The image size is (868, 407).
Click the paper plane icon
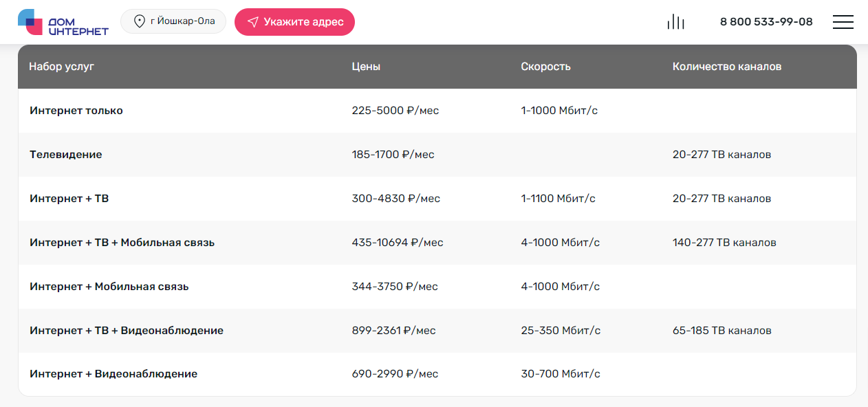(x=252, y=22)
